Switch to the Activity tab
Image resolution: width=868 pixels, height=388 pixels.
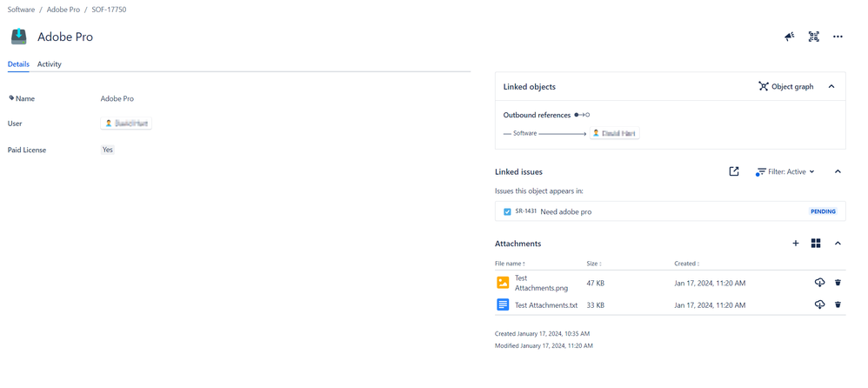(x=50, y=64)
